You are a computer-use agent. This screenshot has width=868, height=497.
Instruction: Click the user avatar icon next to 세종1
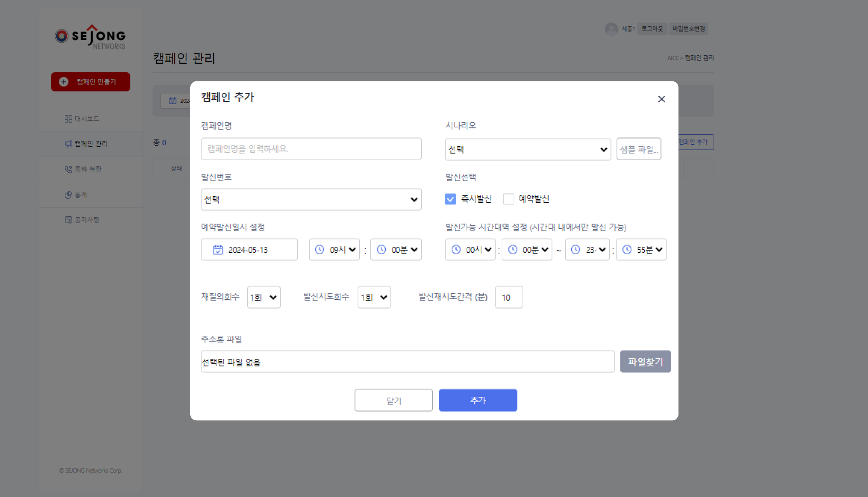tap(611, 29)
